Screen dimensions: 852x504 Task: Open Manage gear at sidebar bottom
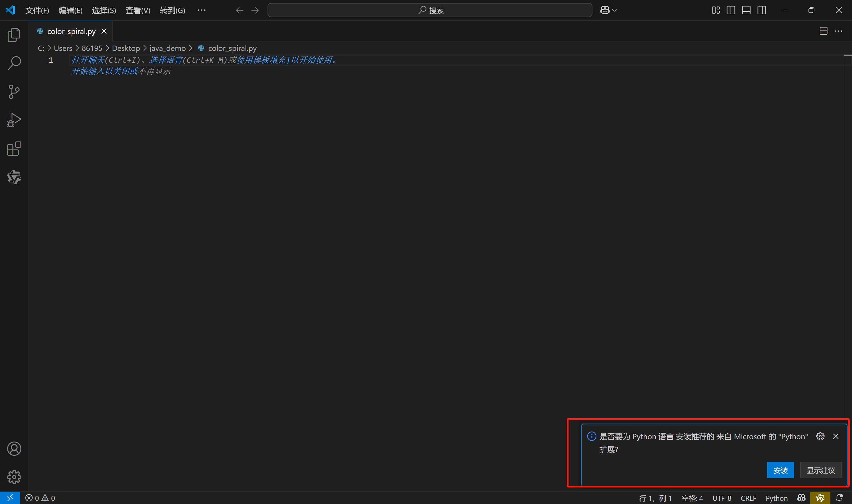click(14, 477)
